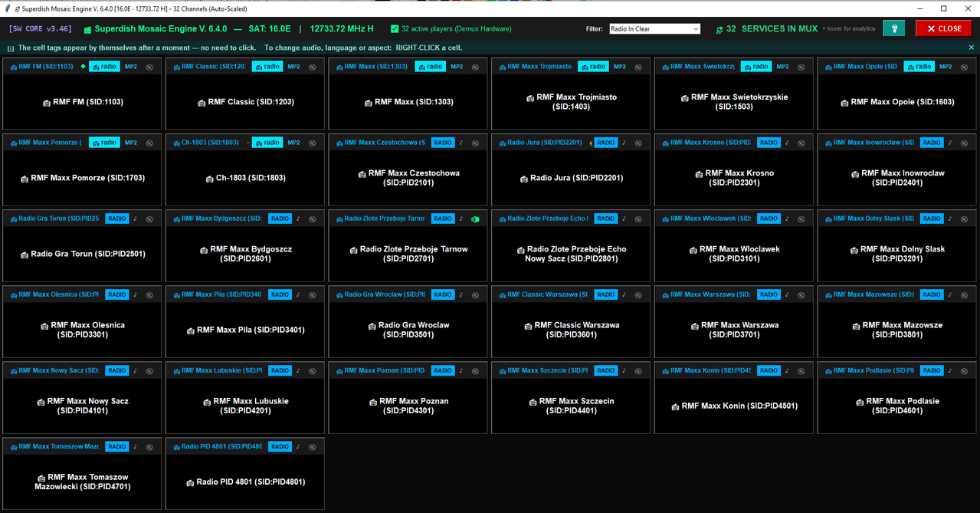The width and height of the screenshot is (980, 513).
Task: Click the music note icon on RMF Maxx Tomaszow cell
Action: point(135,446)
